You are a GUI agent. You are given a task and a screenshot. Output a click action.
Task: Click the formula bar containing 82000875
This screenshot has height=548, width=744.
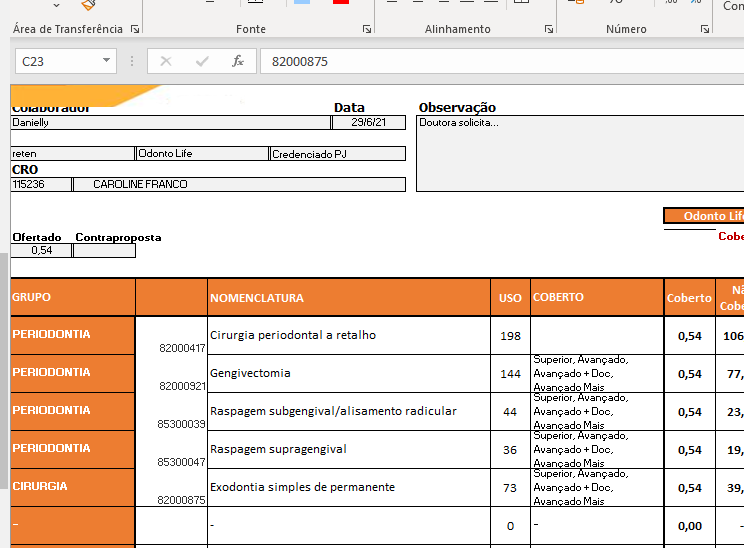tap(500, 61)
